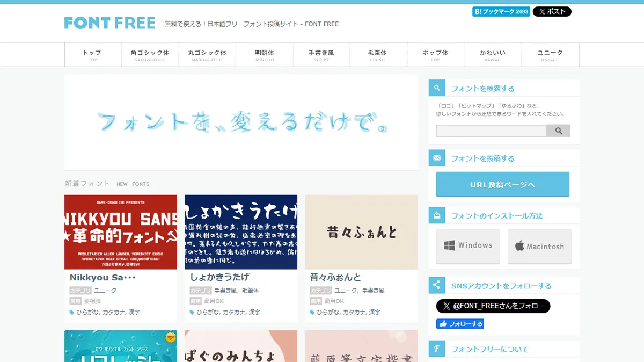
Task: Open the 手書き風 category tab
Action: coord(321,54)
